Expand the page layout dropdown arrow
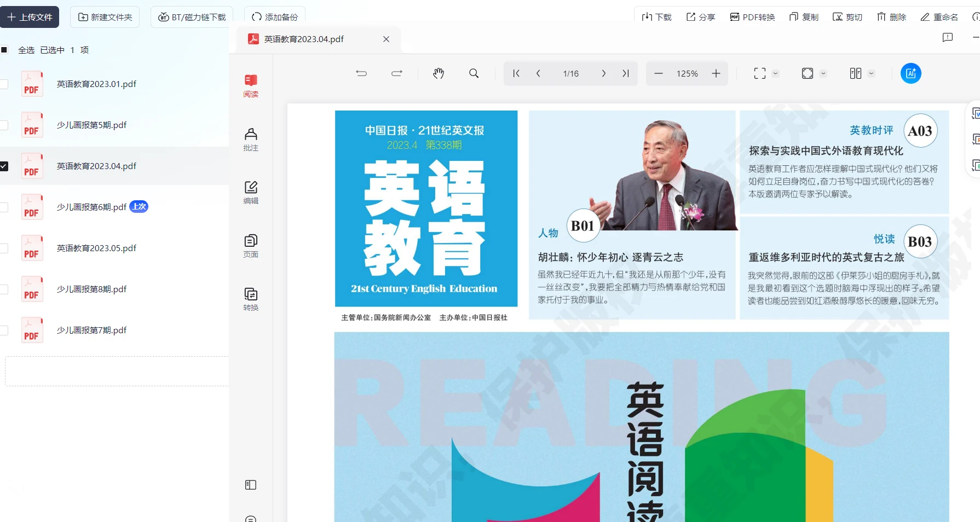 (872, 73)
